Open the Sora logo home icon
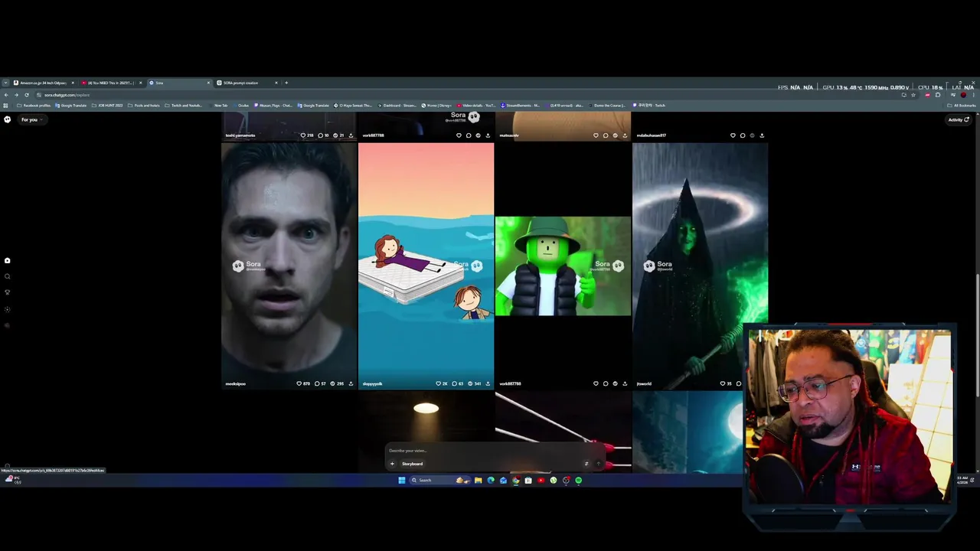The image size is (980, 551). pyautogui.click(x=7, y=119)
